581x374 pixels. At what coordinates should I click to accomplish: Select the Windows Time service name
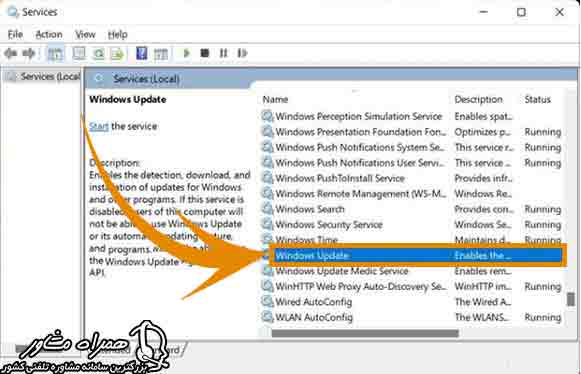[306, 239]
